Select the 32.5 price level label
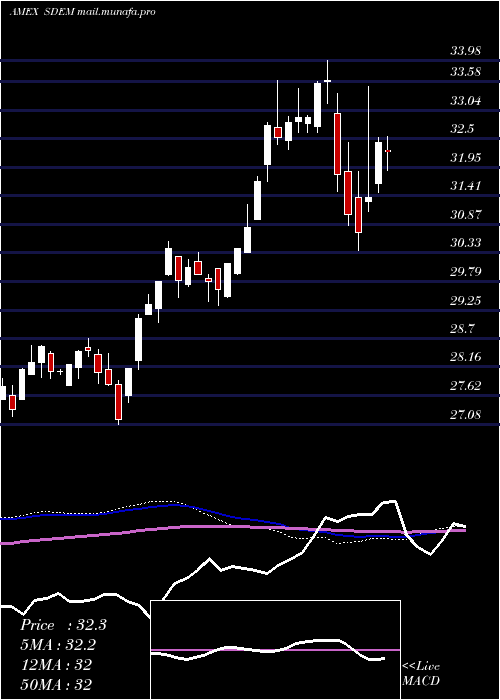500x700 pixels. click(462, 129)
